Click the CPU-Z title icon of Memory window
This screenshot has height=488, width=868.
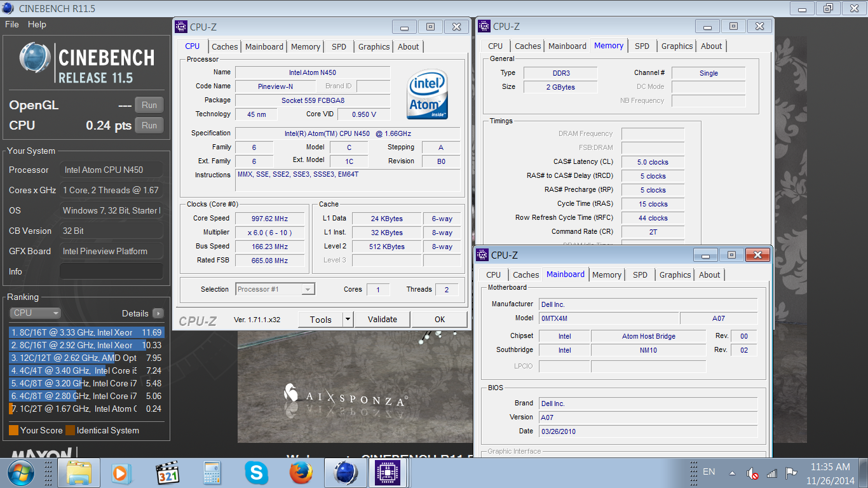484,26
